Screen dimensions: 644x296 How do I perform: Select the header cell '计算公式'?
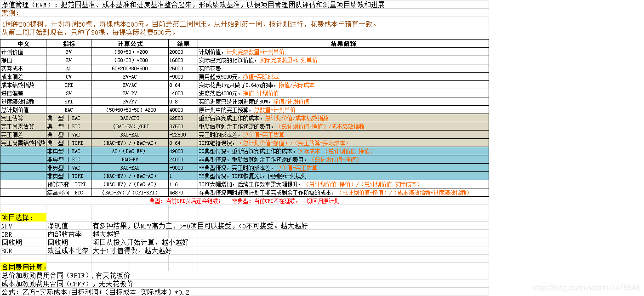[130, 44]
